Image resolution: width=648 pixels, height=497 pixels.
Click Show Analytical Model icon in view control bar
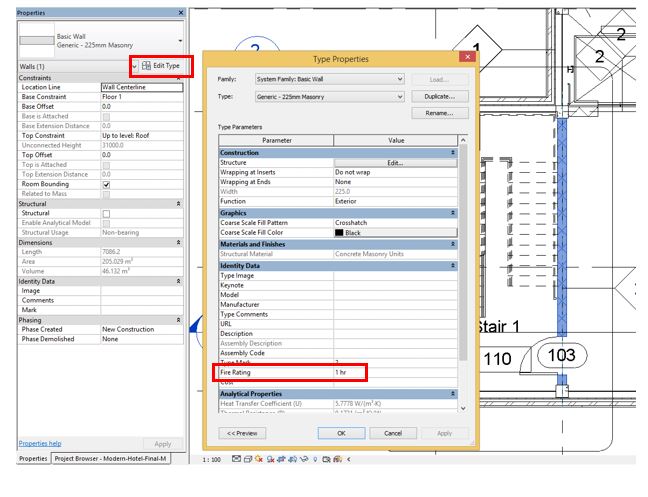[338, 459]
